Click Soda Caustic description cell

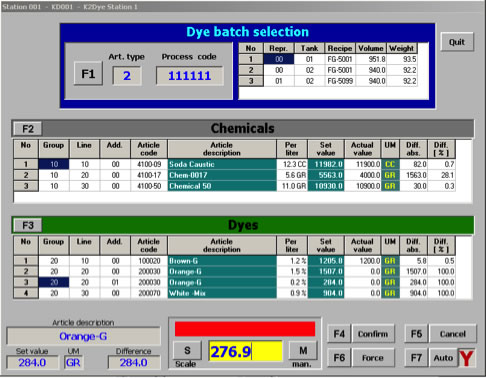[x=222, y=164]
